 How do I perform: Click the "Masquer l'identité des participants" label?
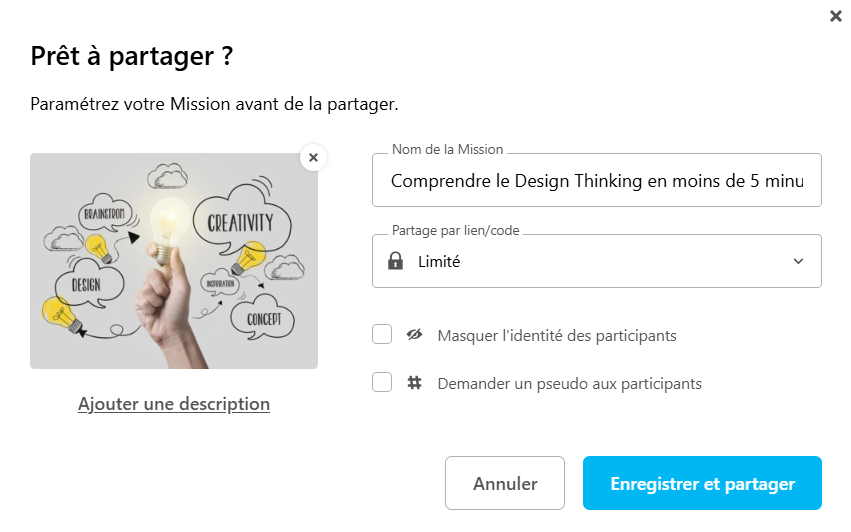tap(557, 336)
